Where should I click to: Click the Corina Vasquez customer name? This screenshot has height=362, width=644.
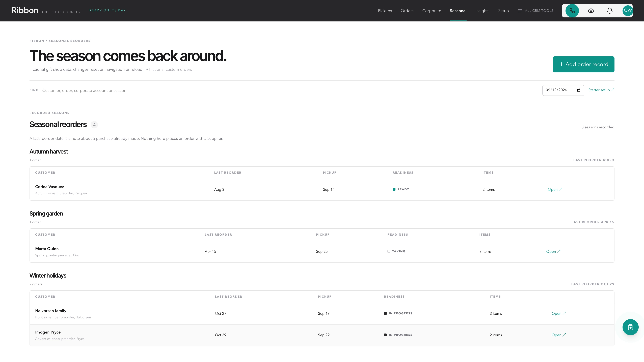(x=49, y=187)
